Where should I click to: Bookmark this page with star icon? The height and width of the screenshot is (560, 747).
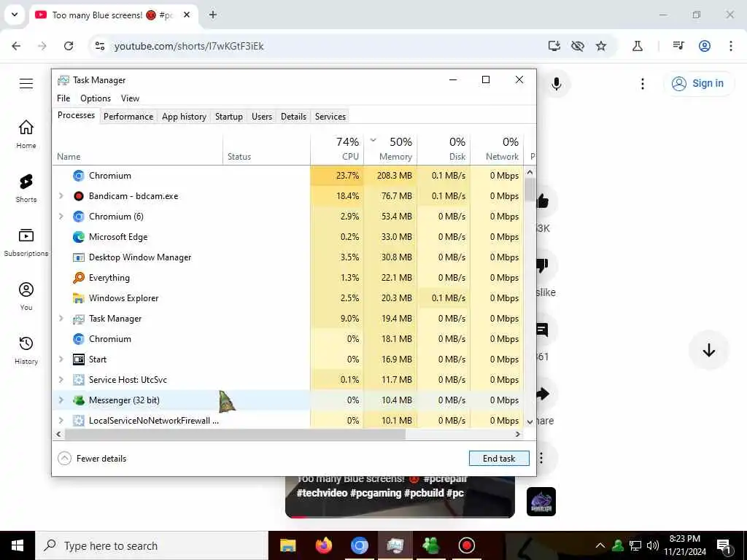point(601,46)
